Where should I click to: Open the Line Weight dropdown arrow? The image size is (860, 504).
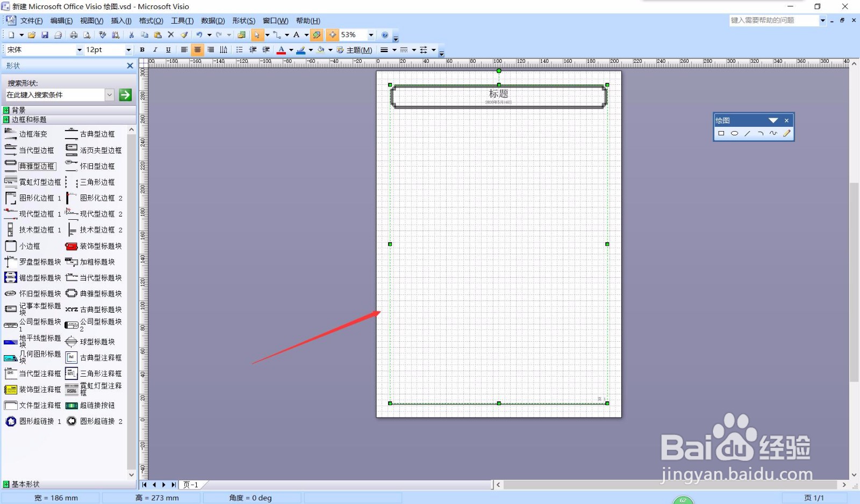395,50
